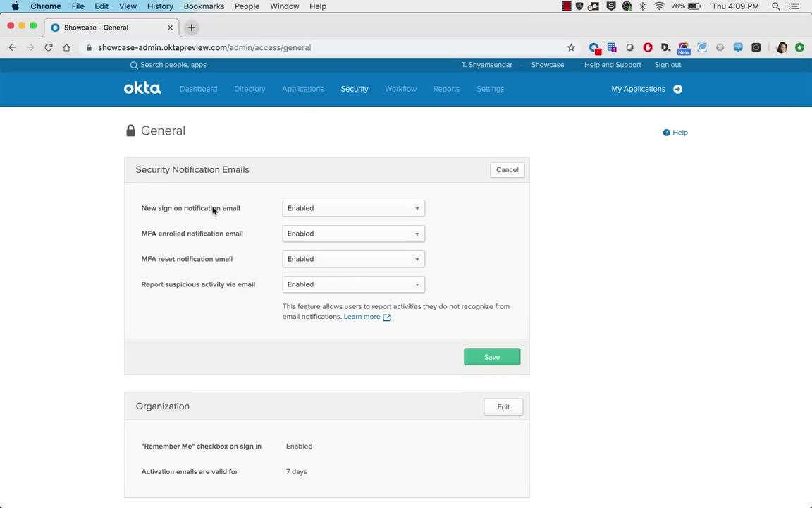Open the New sign on notification email dropdown

[x=353, y=208]
